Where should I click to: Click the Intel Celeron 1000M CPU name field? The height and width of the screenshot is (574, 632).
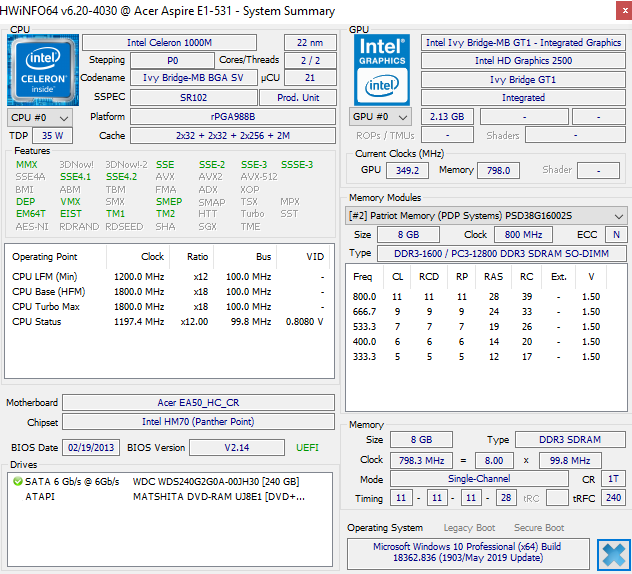point(169,43)
